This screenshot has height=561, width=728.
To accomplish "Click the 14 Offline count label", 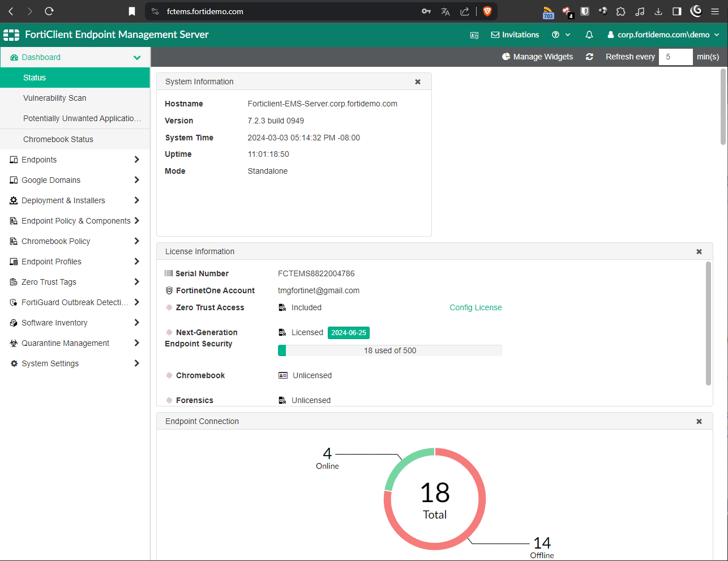I will pos(542,547).
